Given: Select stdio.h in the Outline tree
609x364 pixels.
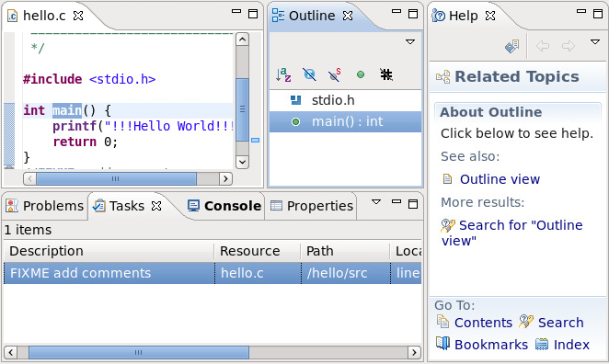Looking at the screenshot, I should (333, 100).
